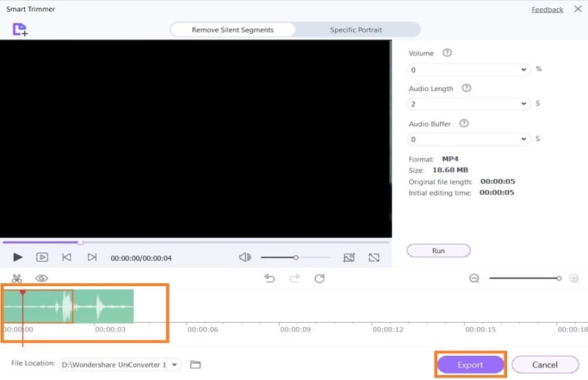Click the MP4 format value

click(450, 159)
